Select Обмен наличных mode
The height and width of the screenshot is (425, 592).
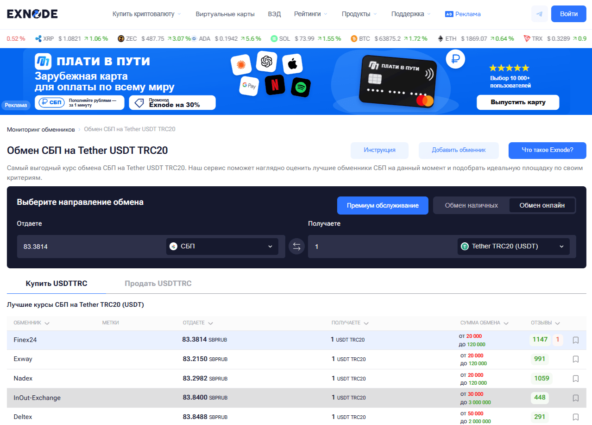tap(471, 205)
